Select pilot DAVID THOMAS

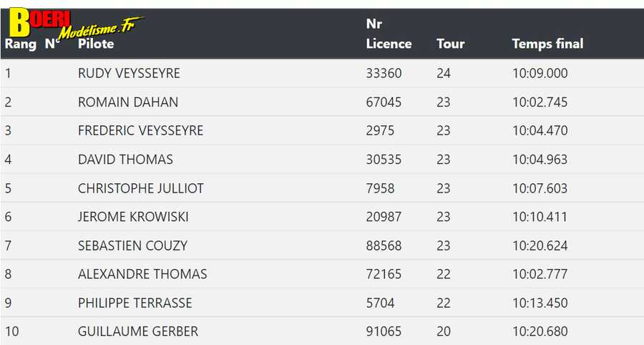[x=125, y=160]
